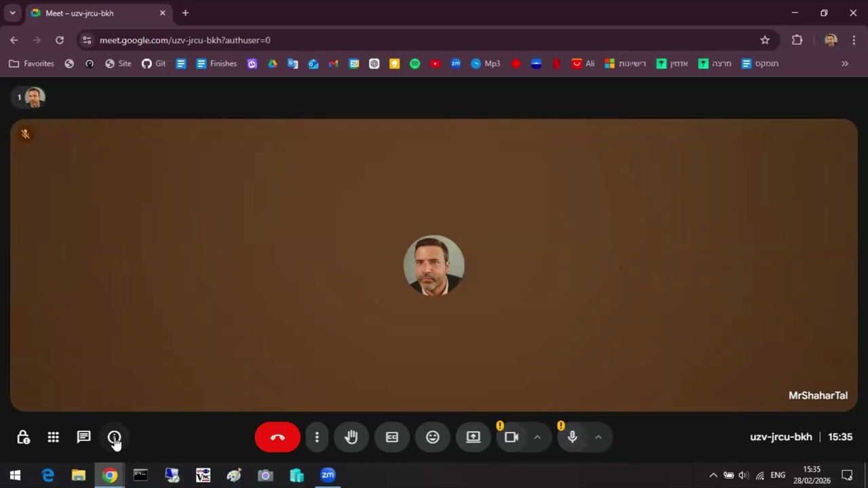
Task: Open the Mp3 bookmark
Action: [486, 64]
